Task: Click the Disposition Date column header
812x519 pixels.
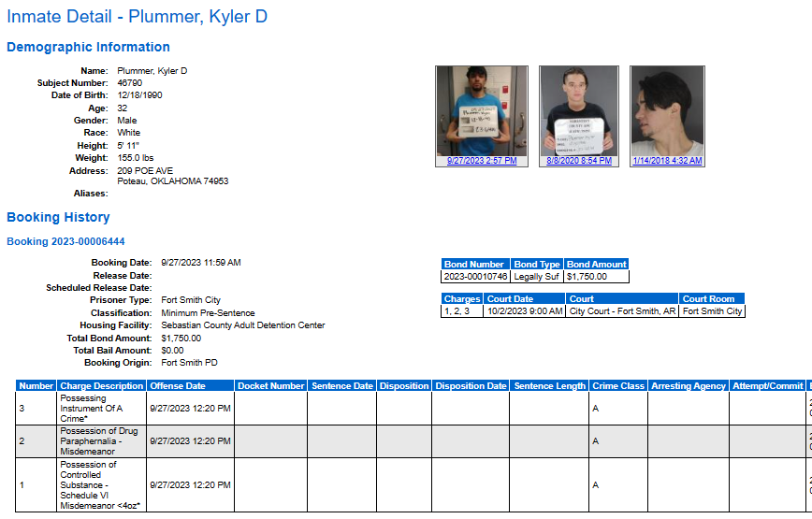Action: [x=471, y=386]
